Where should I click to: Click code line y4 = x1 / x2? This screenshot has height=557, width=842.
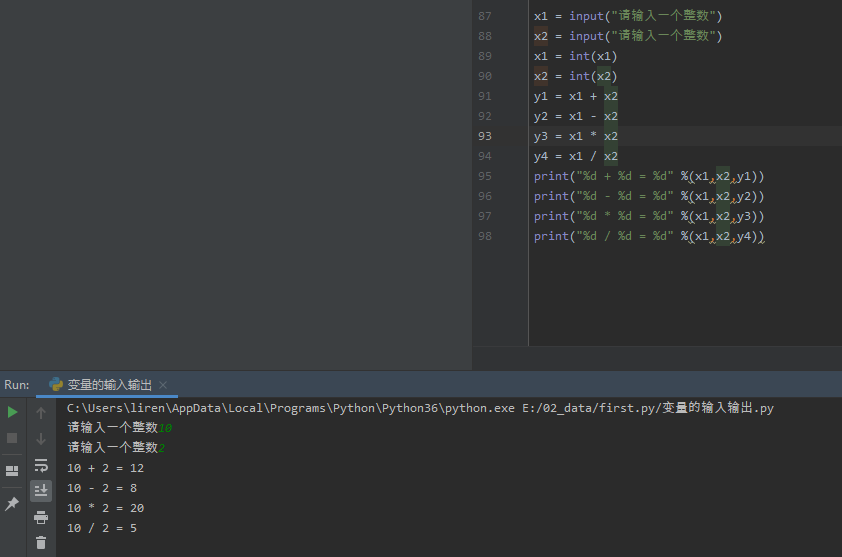tap(576, 156)
